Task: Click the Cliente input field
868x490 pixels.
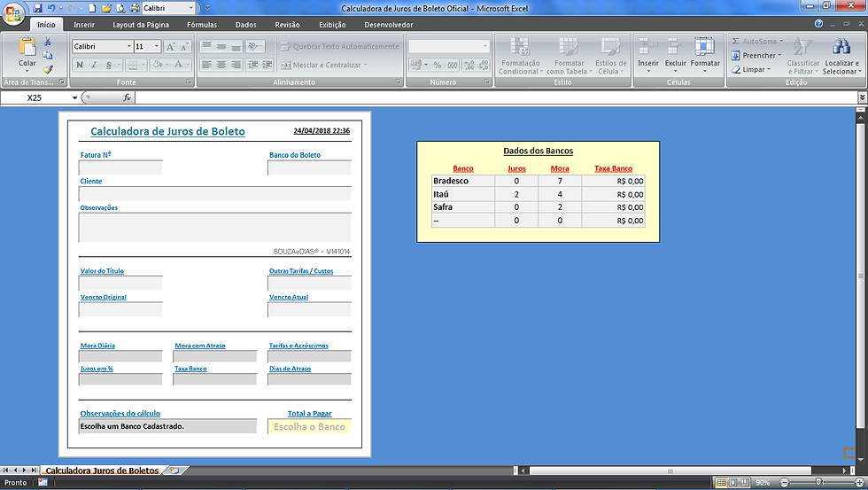Action: point(214,194)
